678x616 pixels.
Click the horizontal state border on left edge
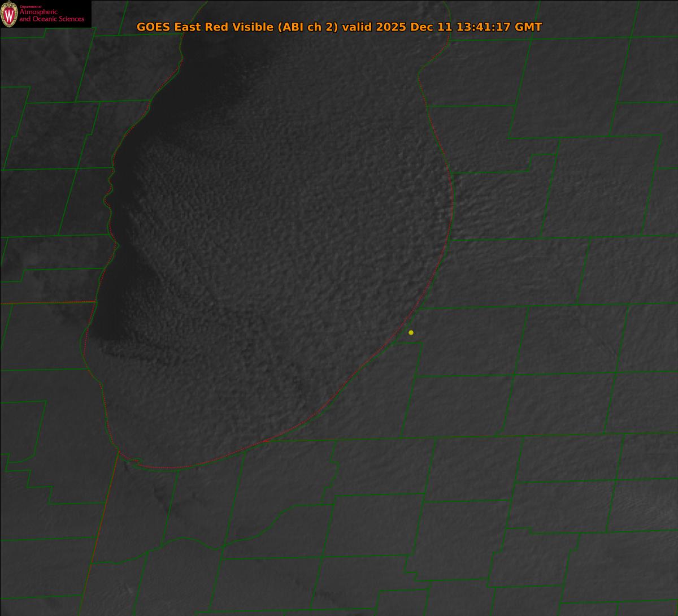45,303
